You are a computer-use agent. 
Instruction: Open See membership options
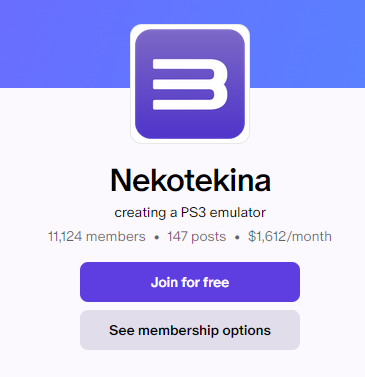point(190,330)
